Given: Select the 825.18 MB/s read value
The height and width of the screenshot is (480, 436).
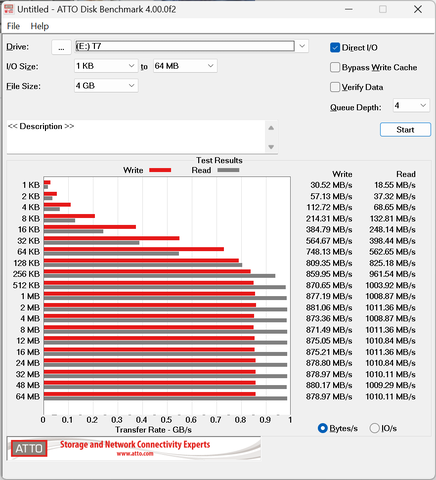Looking at the screenshot, I should click(x=392, y=263).
